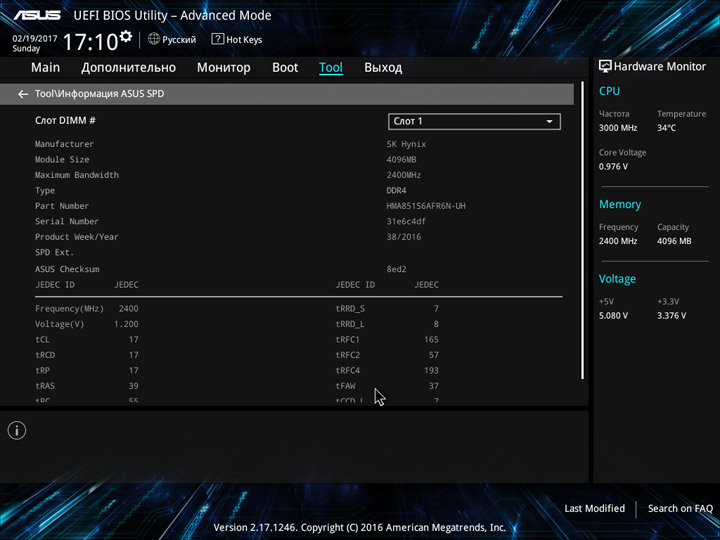Click the tFAW row label
This screenshot has width=720, height=540.
[x=345, y=386]
